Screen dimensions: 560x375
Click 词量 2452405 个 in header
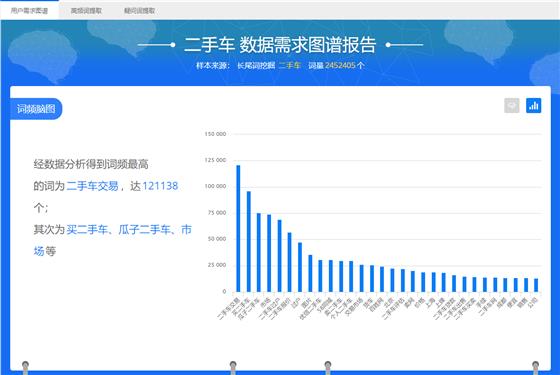336,65
